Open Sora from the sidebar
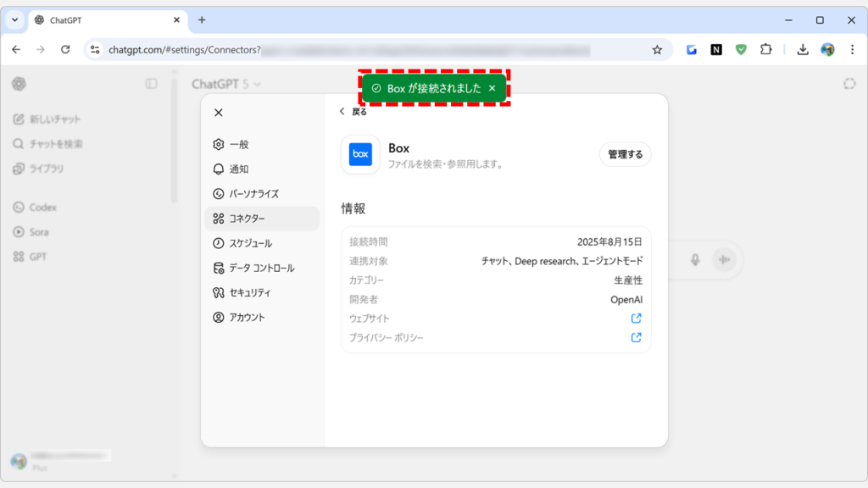Image resolution: width=868 pixels, height=488 pixels. click(31, 232)
